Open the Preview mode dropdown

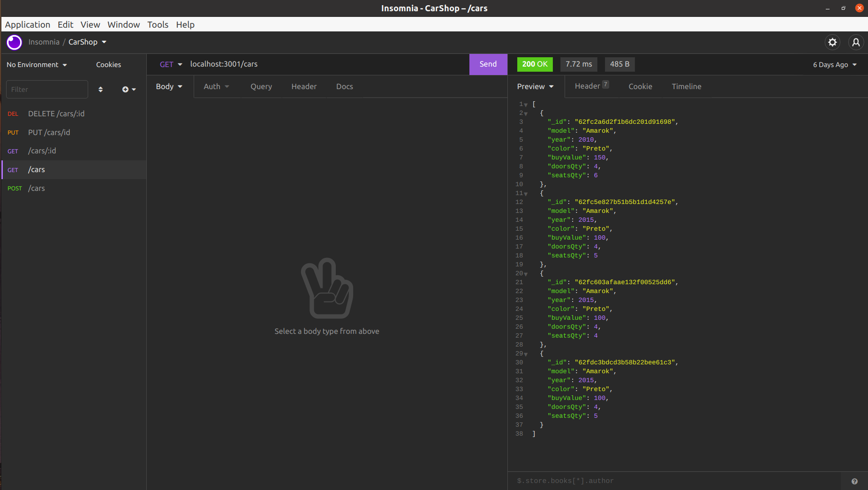[x=535, y=87]
